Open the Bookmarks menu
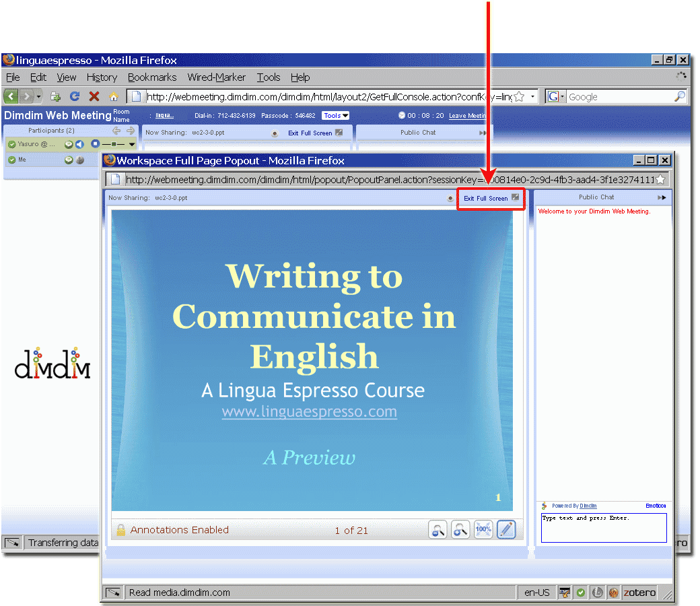The width and height of the screenshot is (700, 606). (152, 77)
